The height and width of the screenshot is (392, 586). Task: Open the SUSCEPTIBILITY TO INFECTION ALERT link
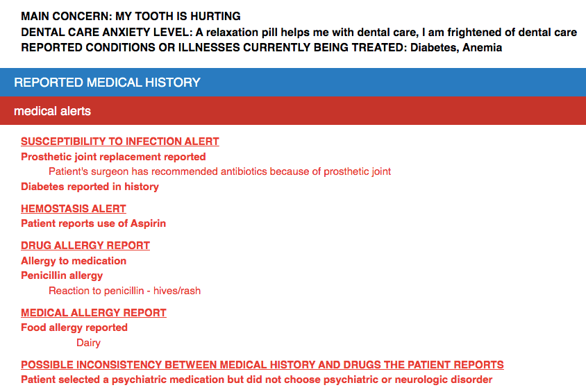pos(119,142)
